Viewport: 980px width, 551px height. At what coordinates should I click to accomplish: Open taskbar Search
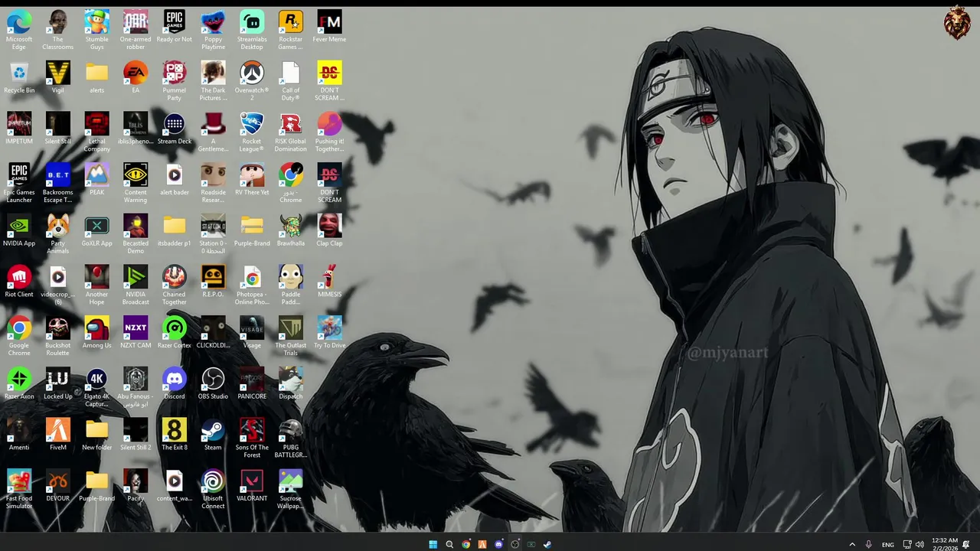(x=449, y=544)
